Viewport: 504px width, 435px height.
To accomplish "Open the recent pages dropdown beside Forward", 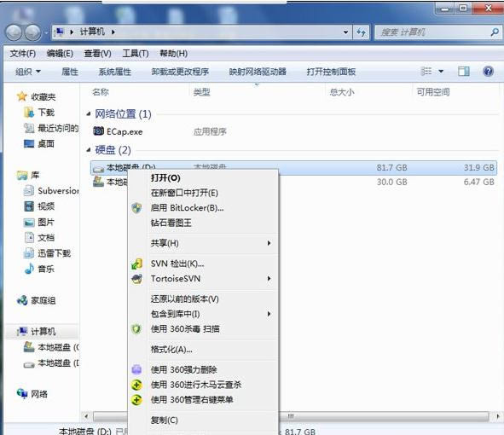I will [46, 32].
